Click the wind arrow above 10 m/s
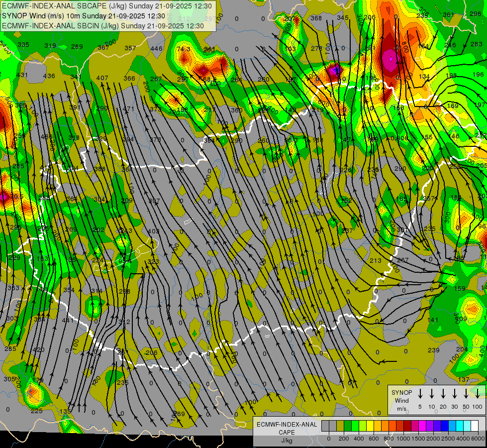This screenshot has height=448, width=487. click(432, 393)
